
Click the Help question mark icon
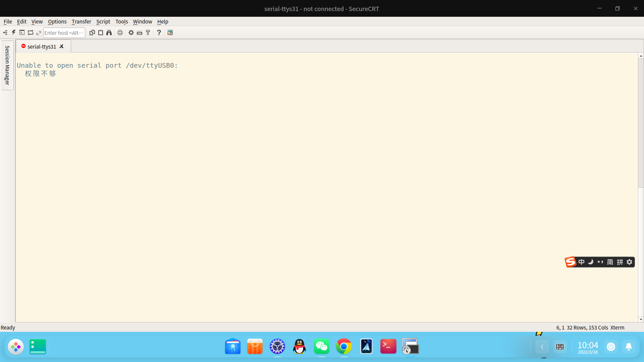(159, 33)
